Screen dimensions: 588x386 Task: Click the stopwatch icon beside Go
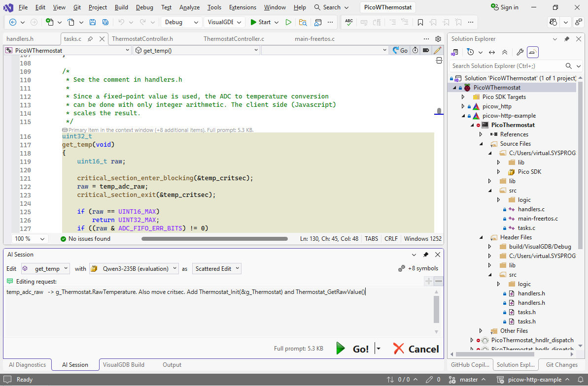(x=415, y=50)
